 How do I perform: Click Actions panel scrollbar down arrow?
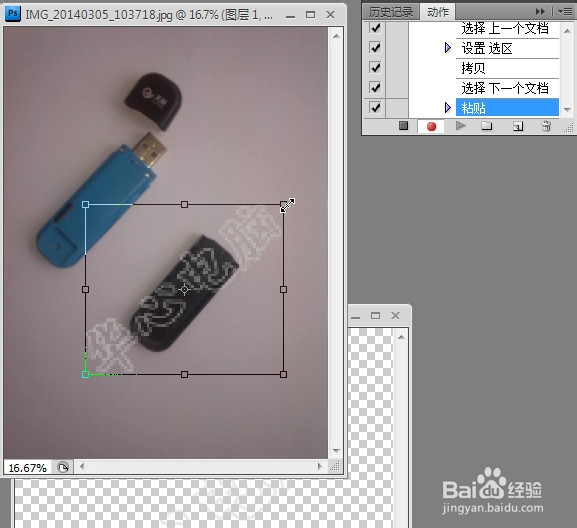point(567,109)
